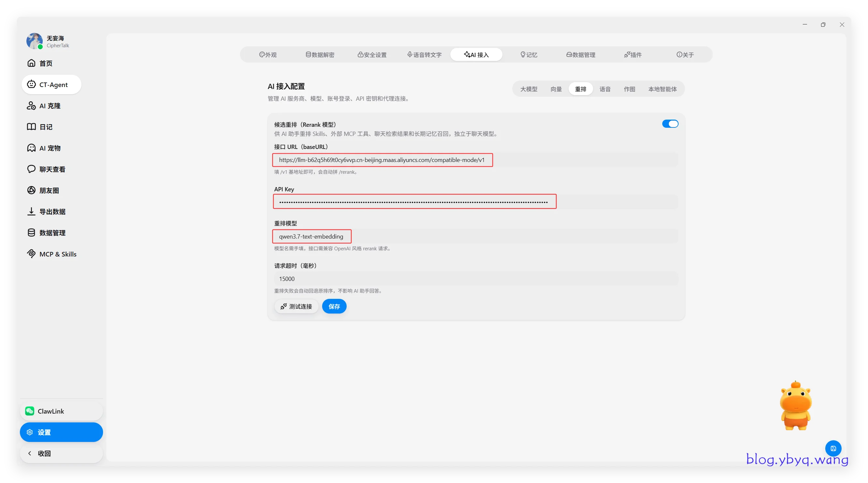
Task: Select the 重排 sub-tab
Action: click(x=581, y=89)
